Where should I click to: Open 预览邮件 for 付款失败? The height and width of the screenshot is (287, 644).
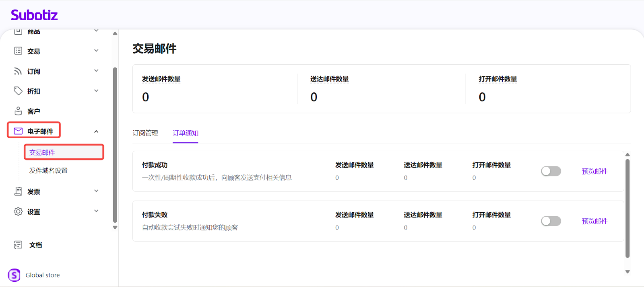[594, 221]
